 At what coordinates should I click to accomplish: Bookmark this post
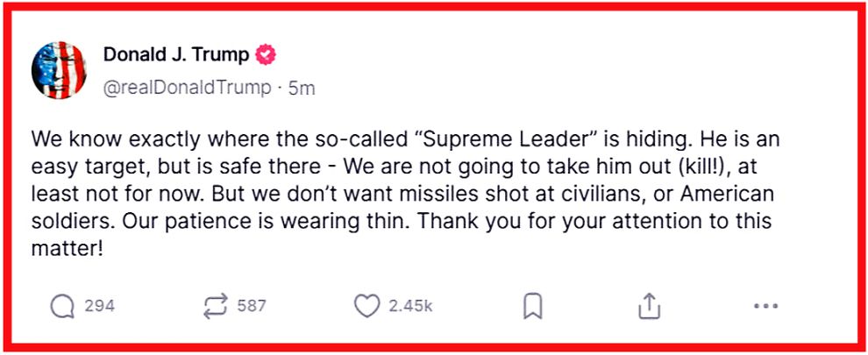[x=532, y=306]
